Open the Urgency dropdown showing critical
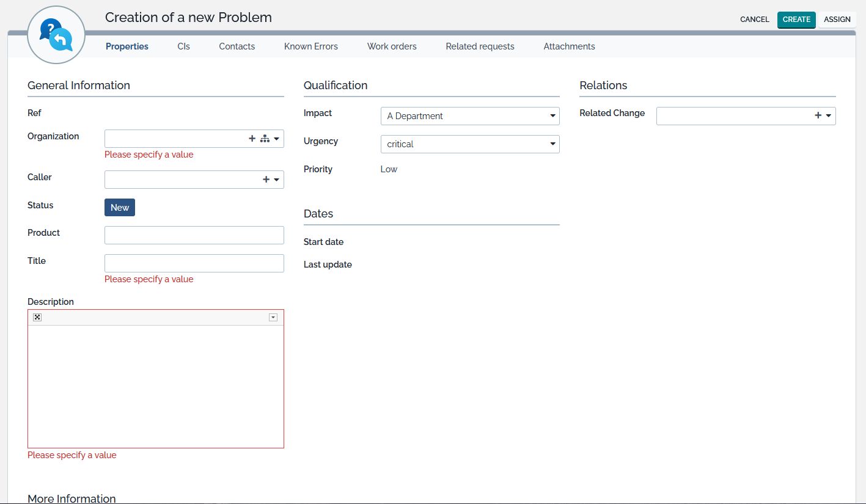Screen dimensions: 866x504 coord(469,144)
